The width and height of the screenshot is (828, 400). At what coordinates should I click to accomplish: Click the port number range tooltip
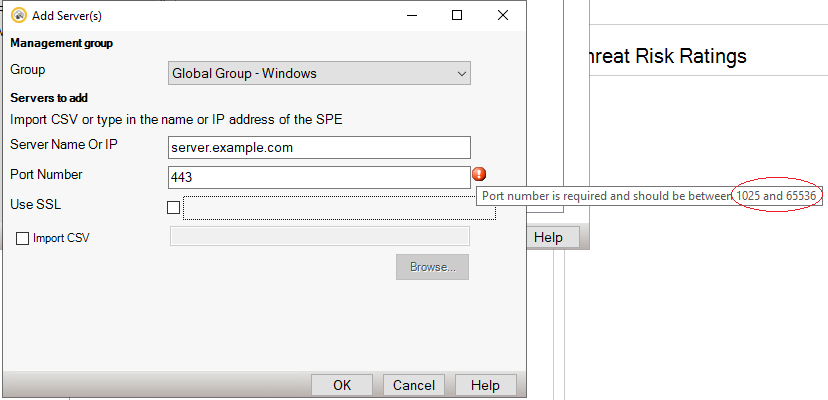650,196
